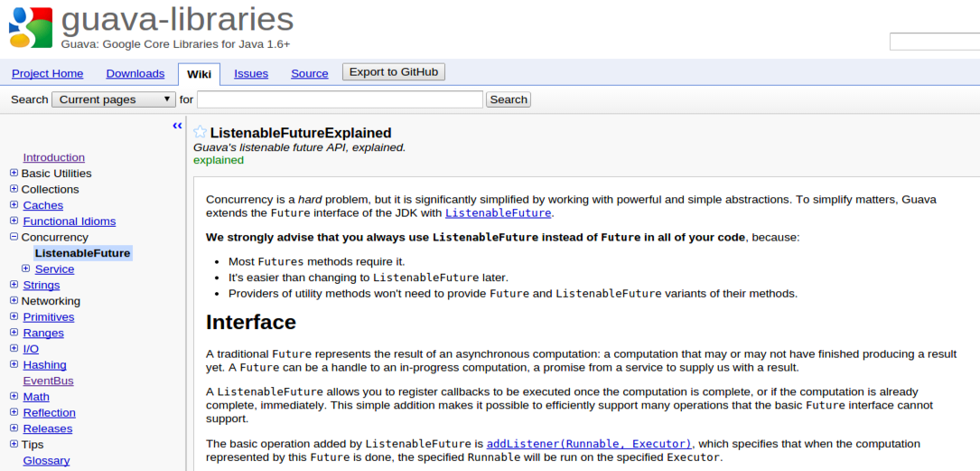Focus the wiki search text field

pos(340,99)
